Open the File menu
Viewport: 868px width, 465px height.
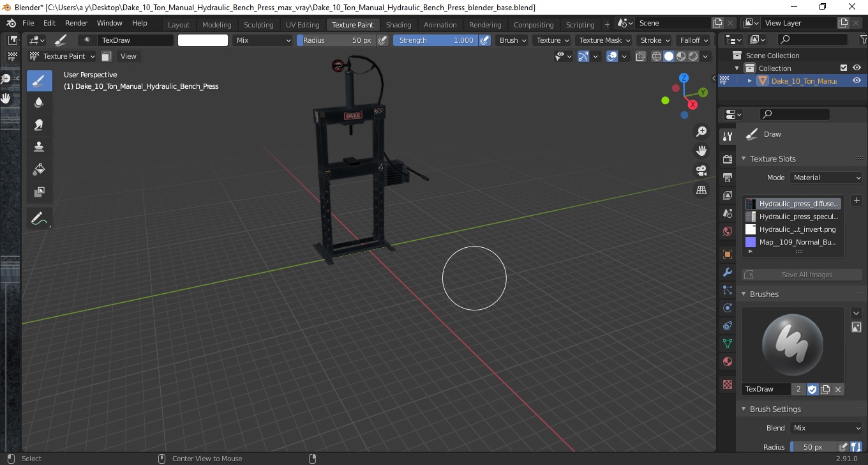(28, 23)
